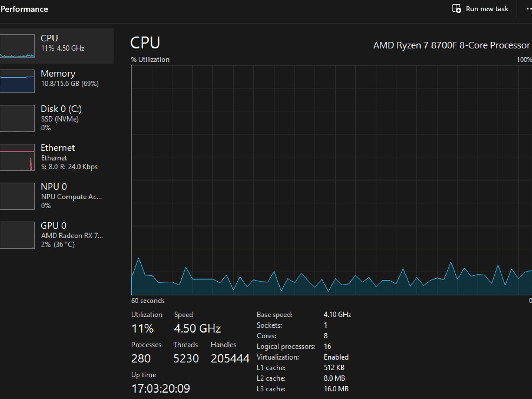
Task: Click AMD Ryzen 7 8700F processor name
Action: click(451, 45)
